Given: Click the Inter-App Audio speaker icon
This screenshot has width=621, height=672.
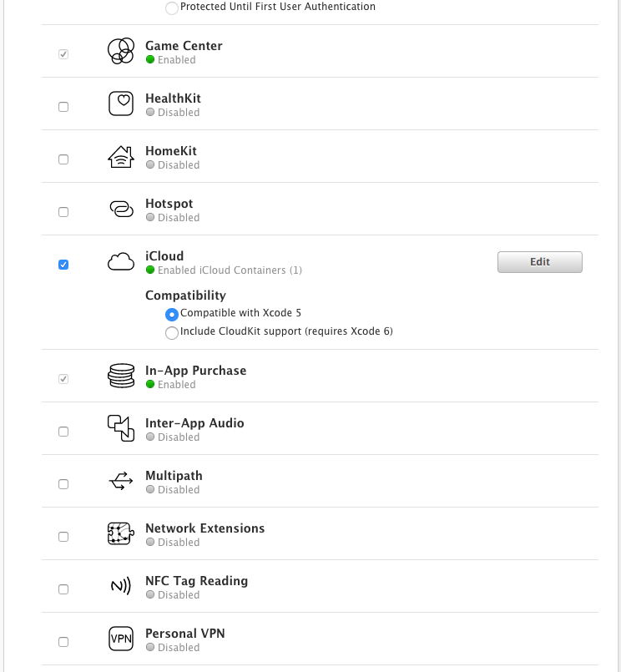Looking at the screenshot, I should [121, 428].
